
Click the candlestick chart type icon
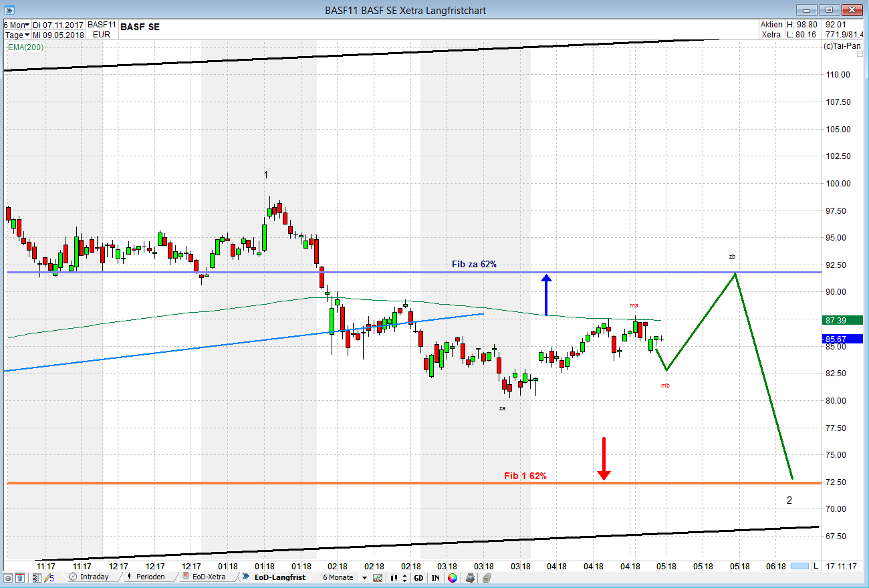(395, 577)
